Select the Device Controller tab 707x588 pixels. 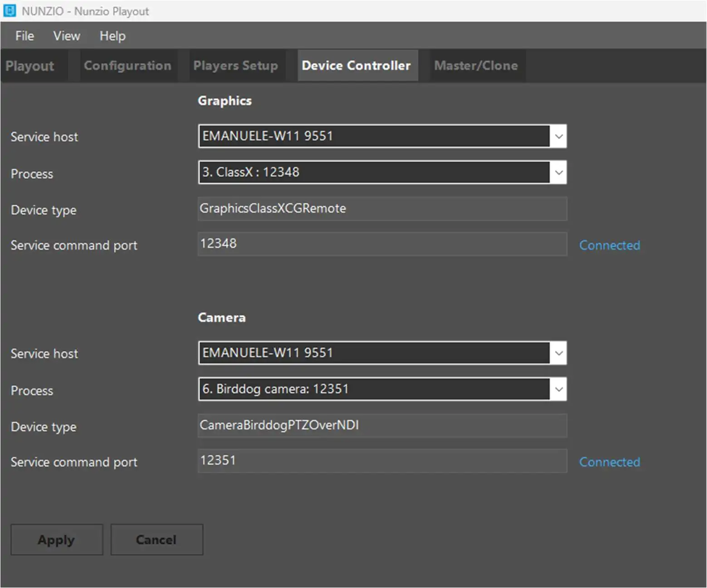(356, 66)
